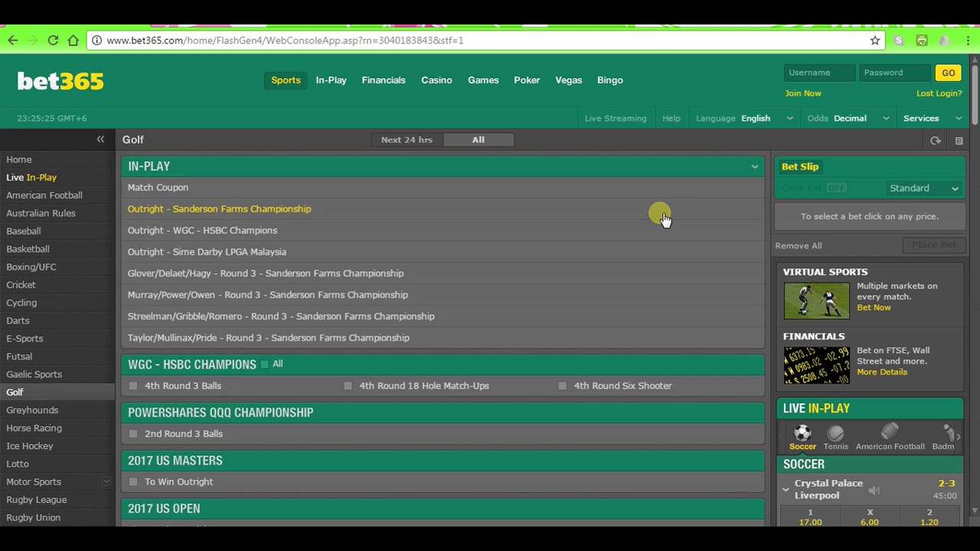Click the browser back arrow

pos(13,41)
